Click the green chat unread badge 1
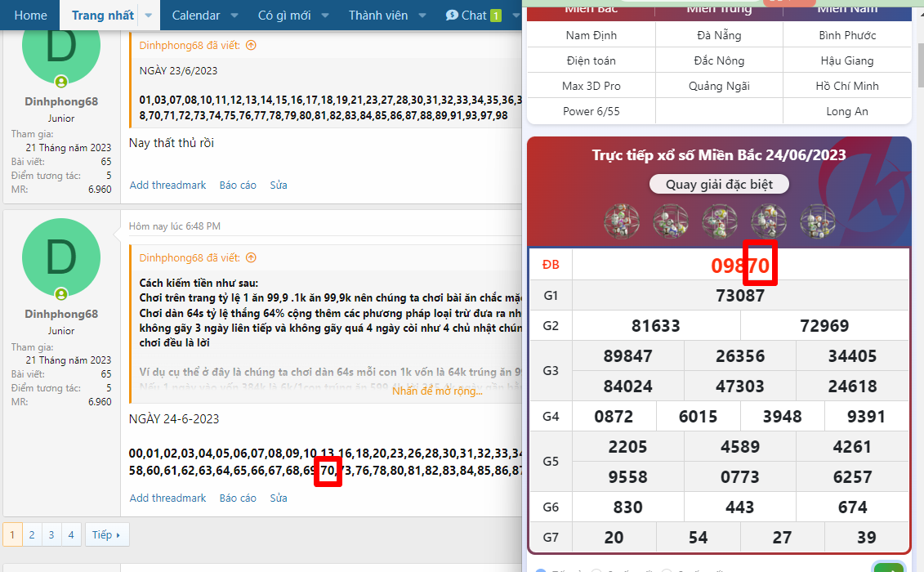924x572 pixels. (x=496, y=16)
